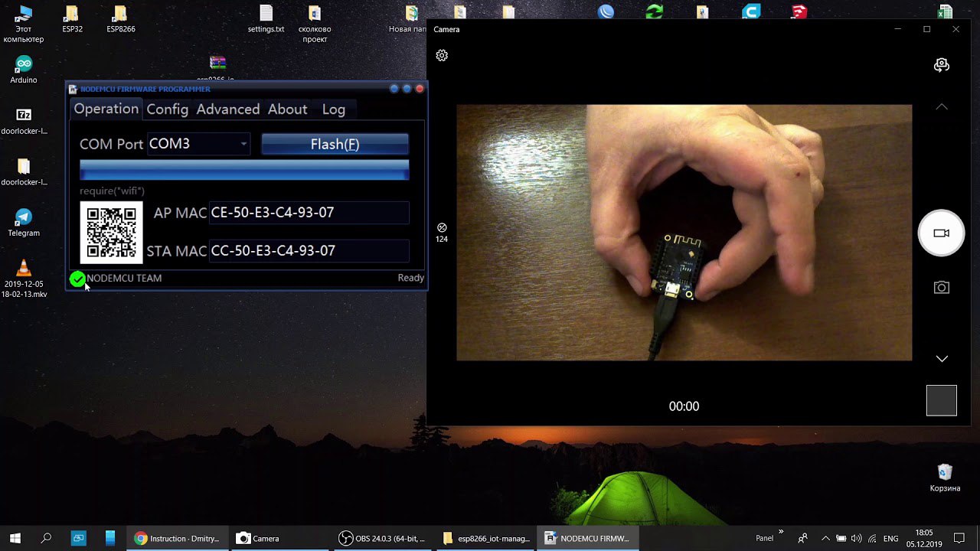The image size is (980, 551).
Task: Click the camera preview image
Action: [x=684, y=233]
